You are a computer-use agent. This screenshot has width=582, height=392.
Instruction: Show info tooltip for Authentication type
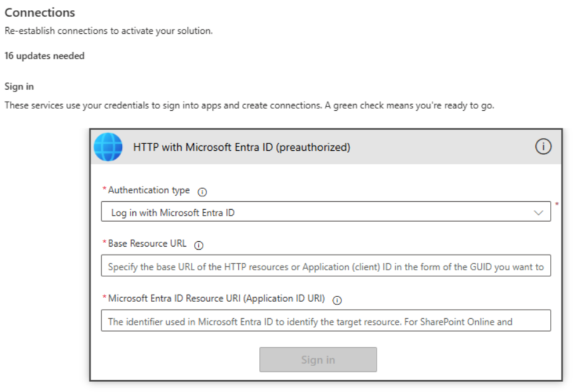point(202,192)
